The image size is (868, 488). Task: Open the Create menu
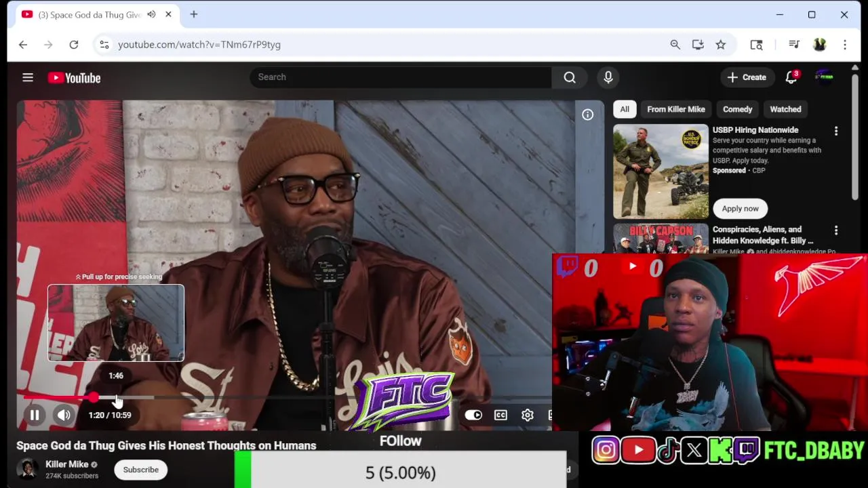pyautogui.click(x=747, y=77)
